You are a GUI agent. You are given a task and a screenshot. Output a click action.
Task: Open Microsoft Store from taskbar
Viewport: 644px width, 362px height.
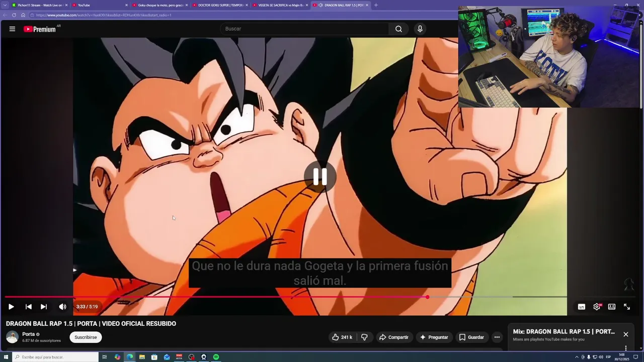(x=154, y=357)
